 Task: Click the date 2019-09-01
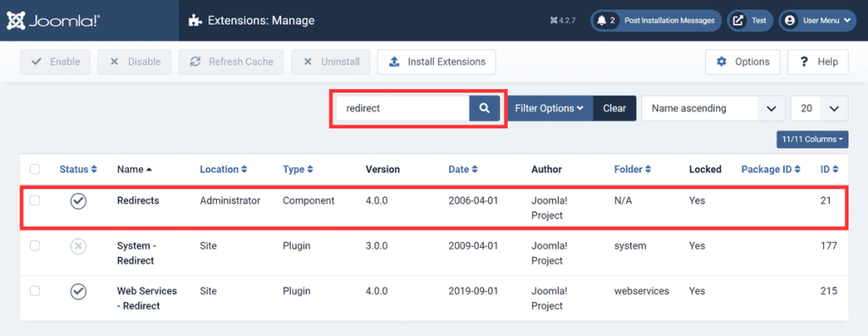[473, 290]
